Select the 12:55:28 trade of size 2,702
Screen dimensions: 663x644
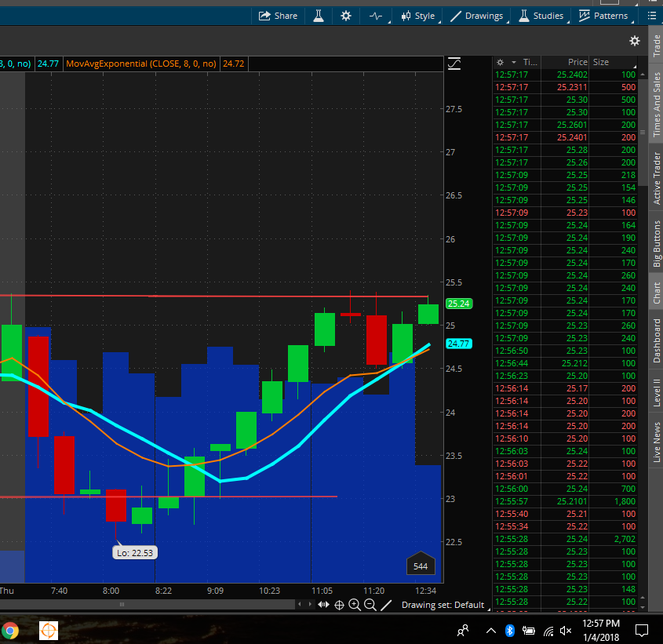(x=566, y=539)
